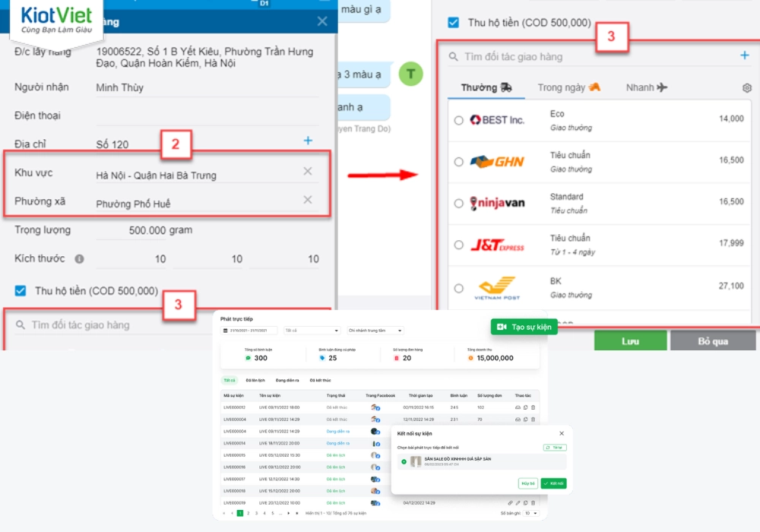Screen dimensions: 760x532
Task: Copy event LIVE000019 with duplicate icon
Action: (525, 503)
